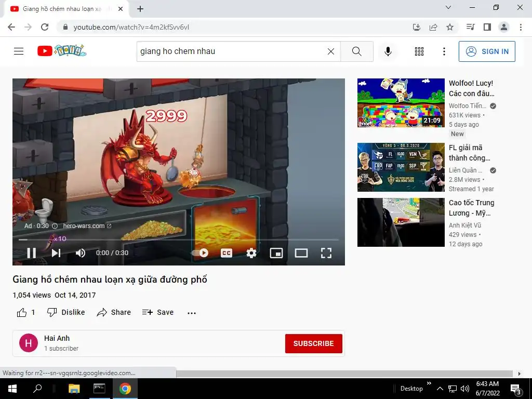Screen dimensions: 532x399
Task: Click the search magnifier button
Action: 356,51
